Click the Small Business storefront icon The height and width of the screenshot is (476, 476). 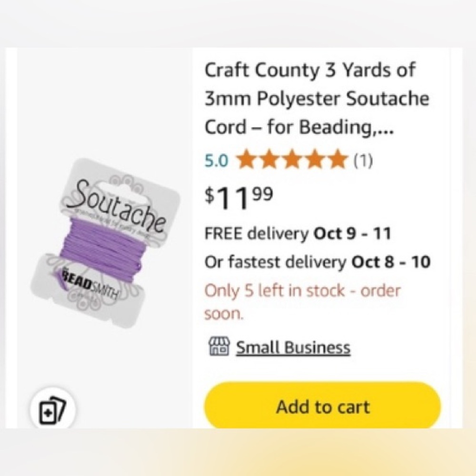[x=219, y=347]
